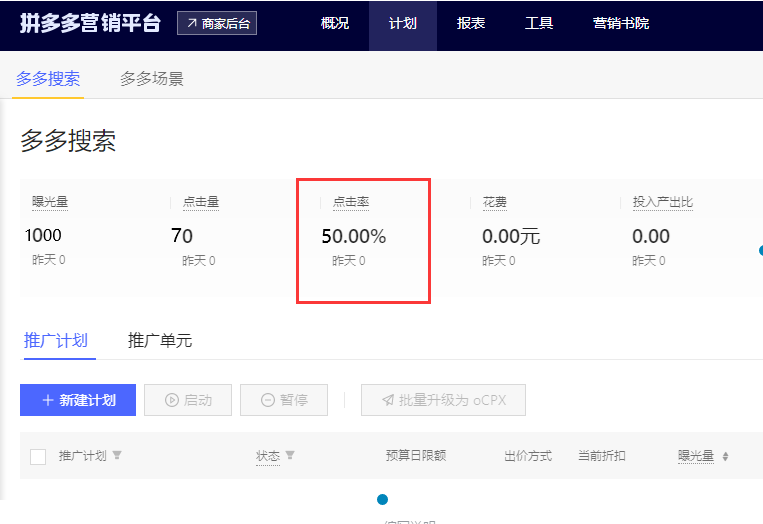Click the 拼多多营销平台 logo title
The width and height of the screenshot is (763, 524).
click(90, 23)
